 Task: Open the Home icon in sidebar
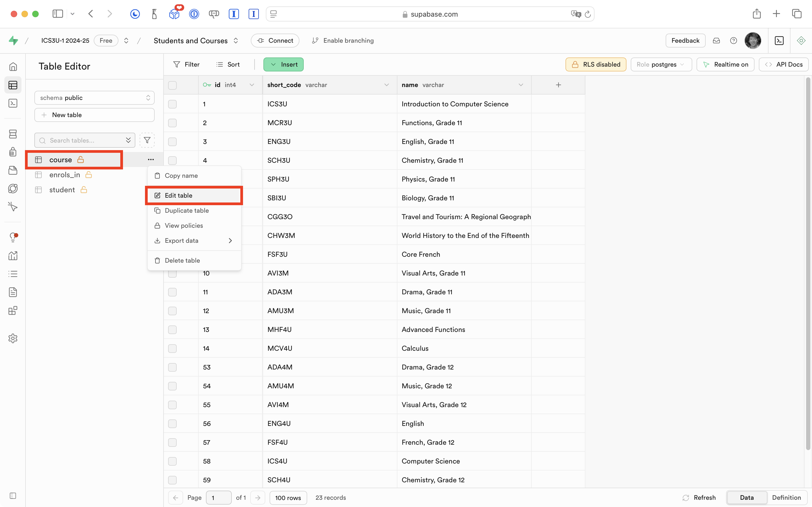click(x=13, y=66)
